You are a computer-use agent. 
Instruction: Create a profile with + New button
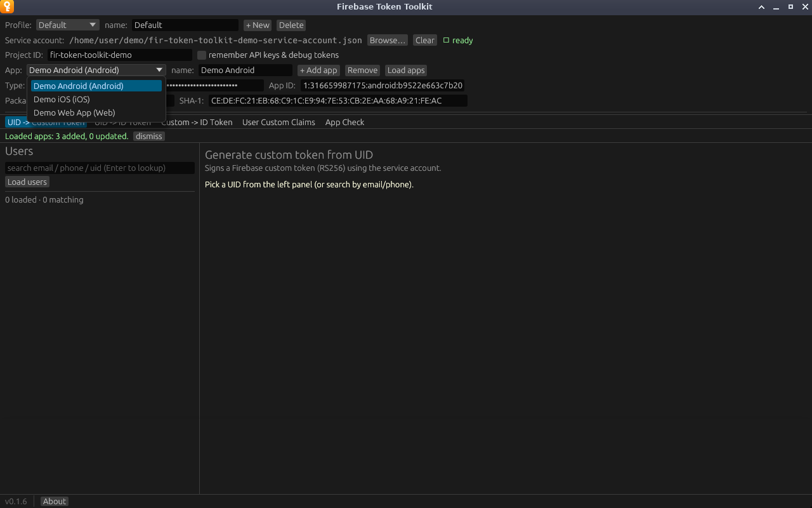[258, 25]
